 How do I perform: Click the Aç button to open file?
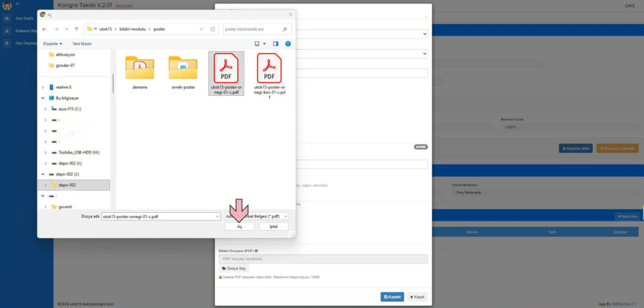point(239,227)
